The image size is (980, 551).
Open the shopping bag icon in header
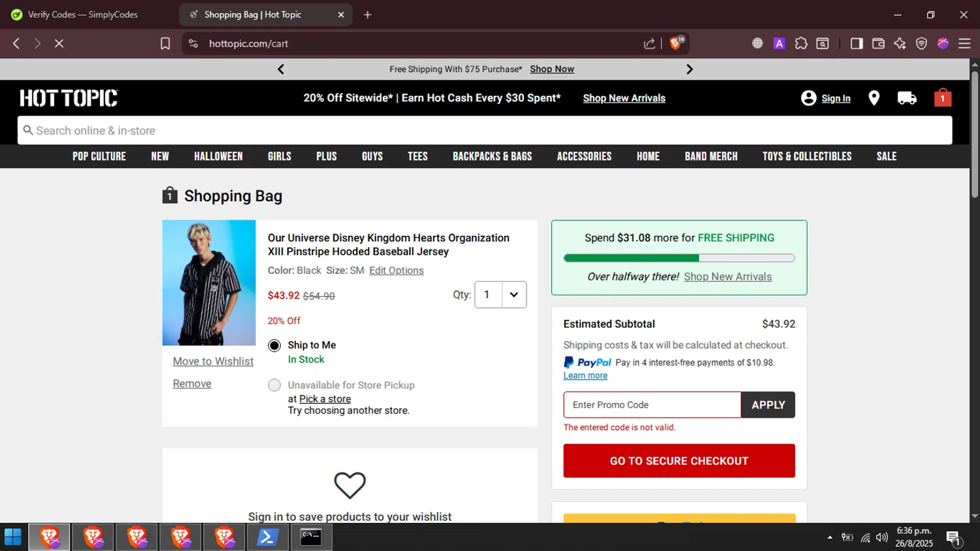pos(942,97)
